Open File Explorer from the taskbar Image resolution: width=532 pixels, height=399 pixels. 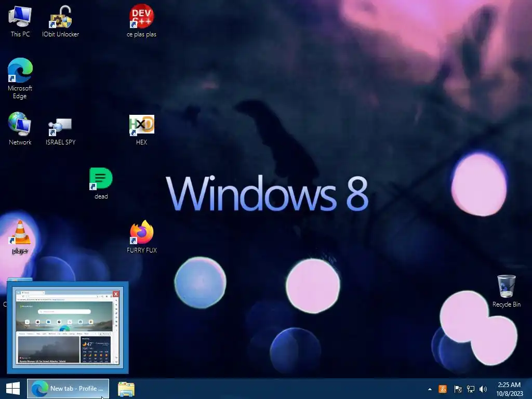(x=126, y=389)
